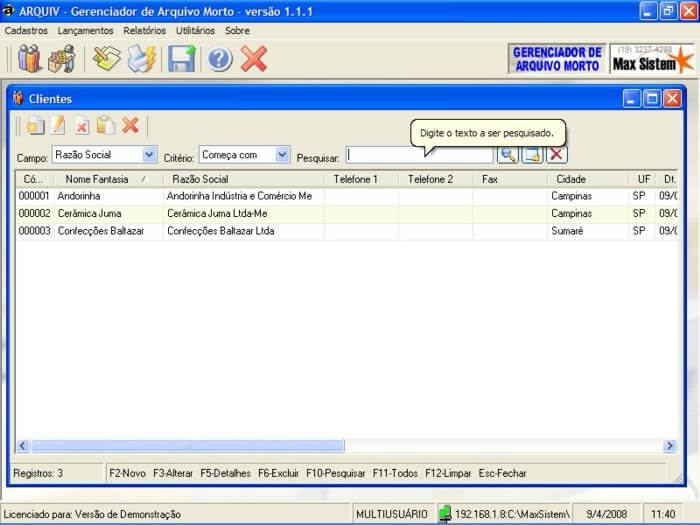Open the Utilitários menu
The image size is (700, 525).
coord(195,31)
